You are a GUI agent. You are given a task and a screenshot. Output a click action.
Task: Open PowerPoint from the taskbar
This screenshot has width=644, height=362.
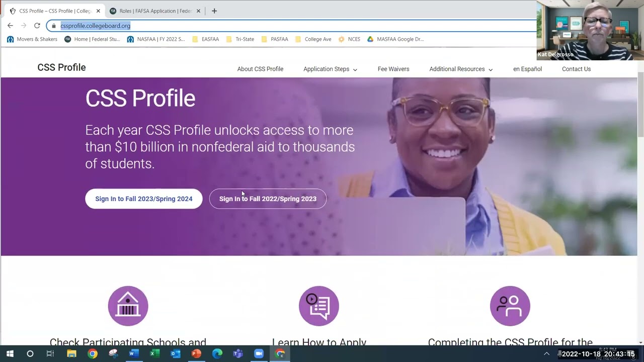click(196, 354)
